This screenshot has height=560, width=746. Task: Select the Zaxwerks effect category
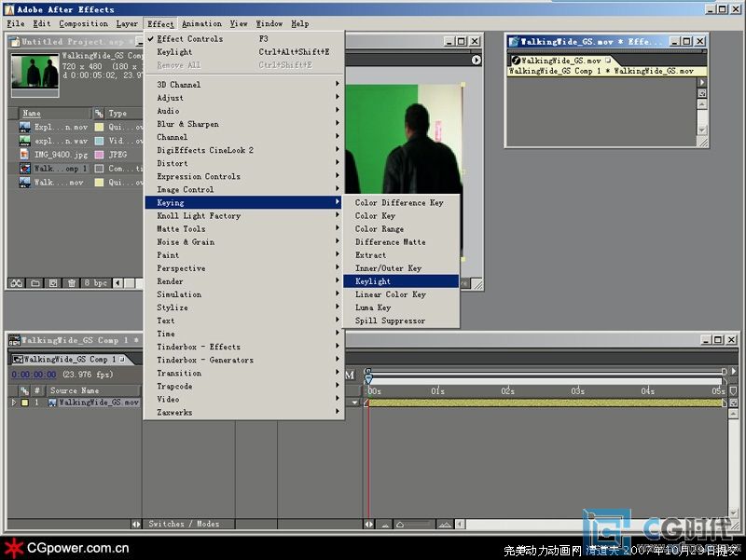point(244,412)
